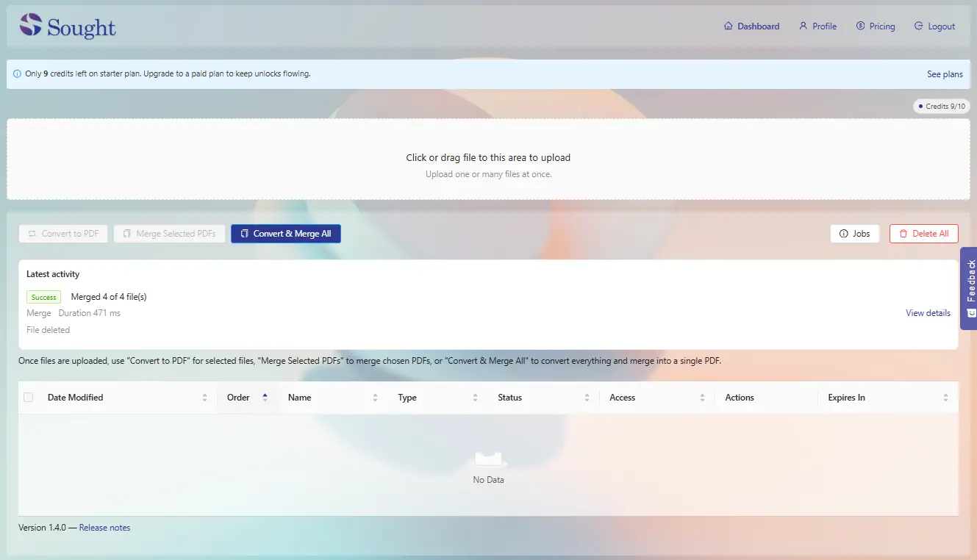Click the file upload drop area
The width and height of the screenshot is (977, 560).
488,159
